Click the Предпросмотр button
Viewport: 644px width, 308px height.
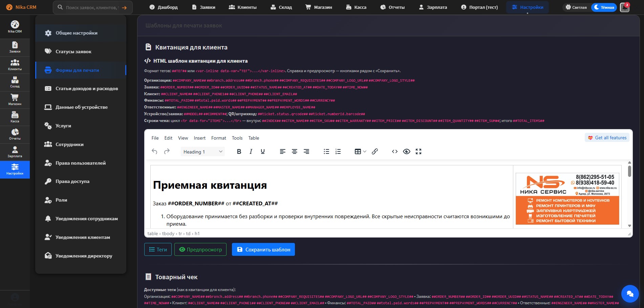tap(200, 249)
